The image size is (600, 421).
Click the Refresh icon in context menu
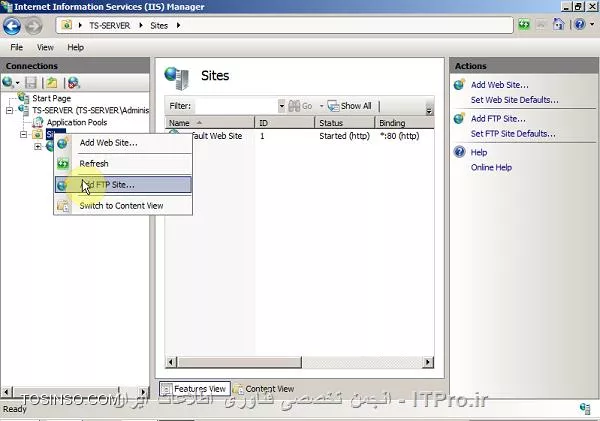[x=63, y=164]
